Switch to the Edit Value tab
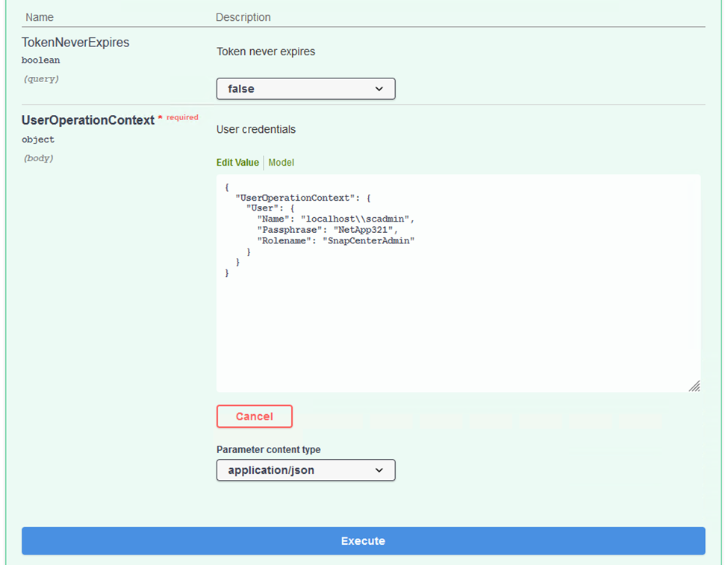The width and height of the screenshot is (728, 565). pos(237,163)
